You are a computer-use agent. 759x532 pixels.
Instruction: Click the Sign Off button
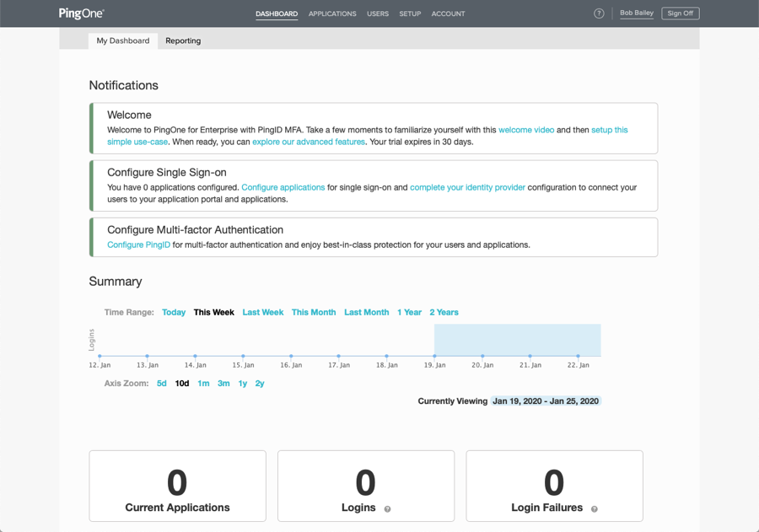tap(680, 13)
